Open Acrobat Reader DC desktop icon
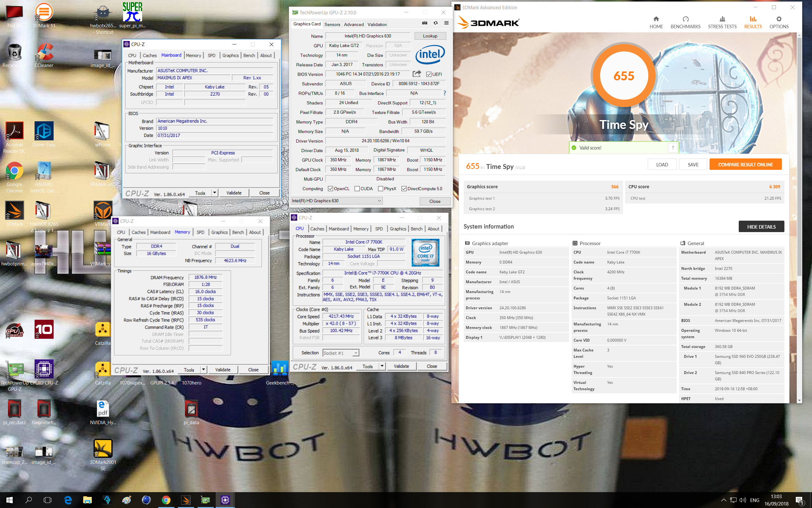The width and height of the screenshot is (812, 508). [x=14, y=138]
